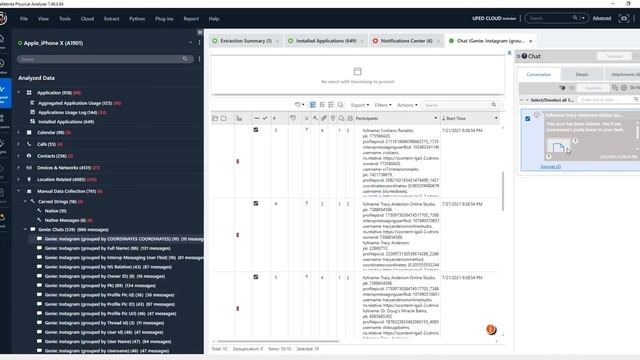Click the Sources link under chat message
This screenshot has width=640, height=360.
(x=551, y=167)
